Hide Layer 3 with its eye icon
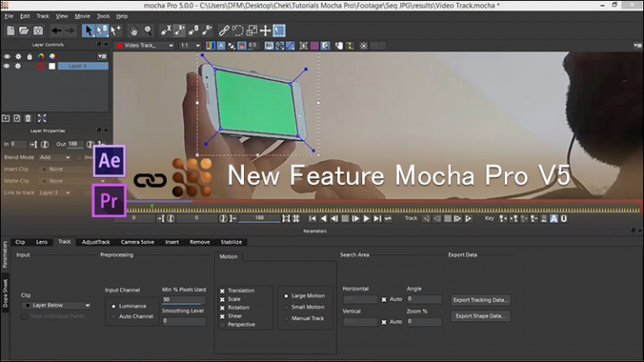The width and height of the screenshot is (644, 362). [x=7, y=65]
